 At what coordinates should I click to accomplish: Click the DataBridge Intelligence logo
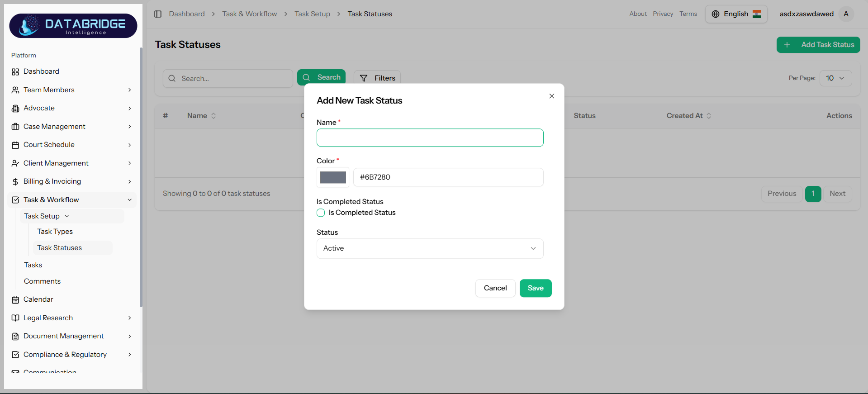73,25
